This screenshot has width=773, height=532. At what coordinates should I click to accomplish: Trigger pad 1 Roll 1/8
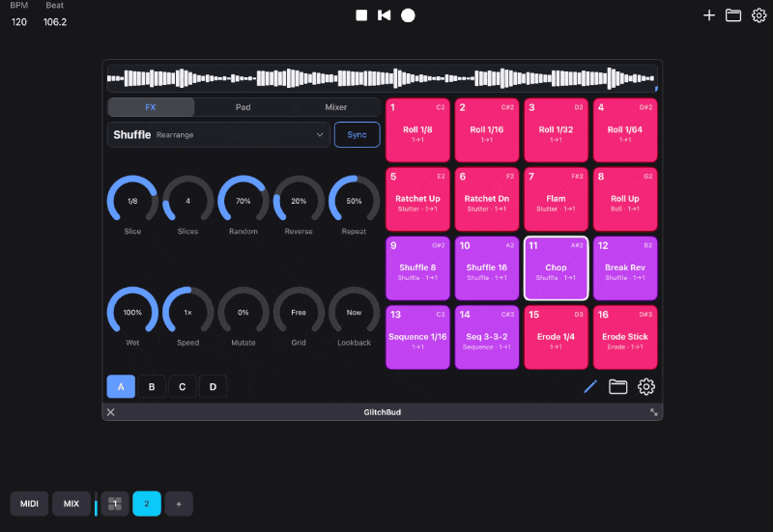[417, 130]
